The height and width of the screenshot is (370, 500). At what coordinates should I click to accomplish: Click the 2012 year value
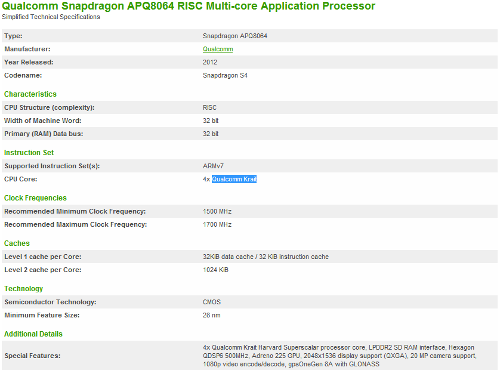[x=210, y=62]
